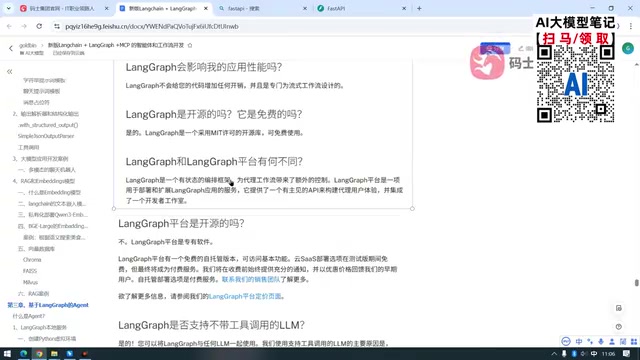
Task: Switch to the 'fastapi - 搜索' tab
Action: coord(262,8)
